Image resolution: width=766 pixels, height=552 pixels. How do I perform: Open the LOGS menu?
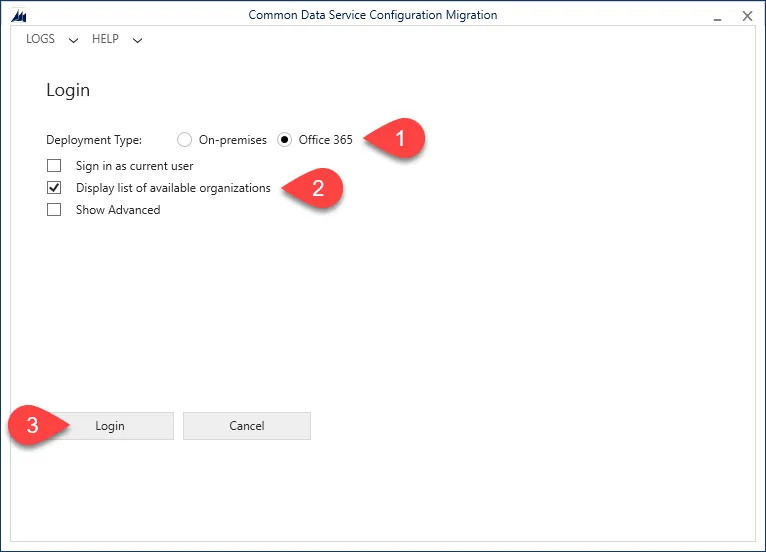41,39
